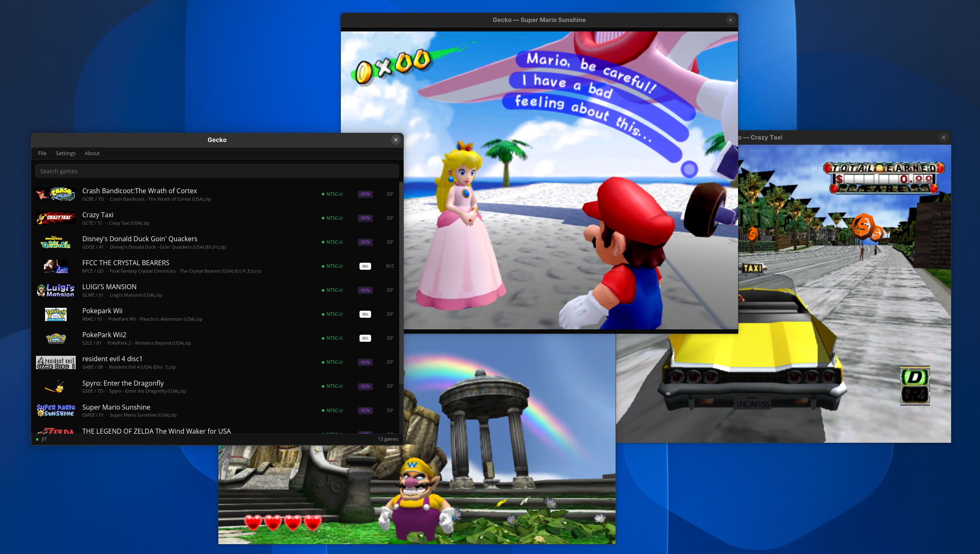Click the 13 games count in status bar
The height and width of the screenshot is (554, 980).
tap(388, 439)
